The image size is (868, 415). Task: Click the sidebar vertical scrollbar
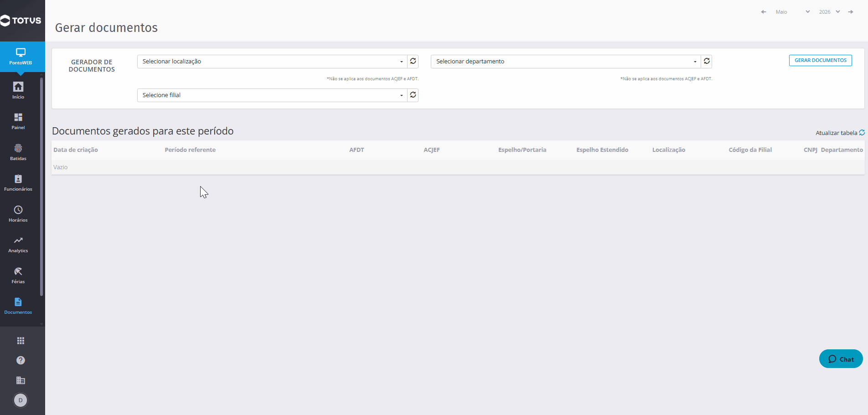(41, 187)
